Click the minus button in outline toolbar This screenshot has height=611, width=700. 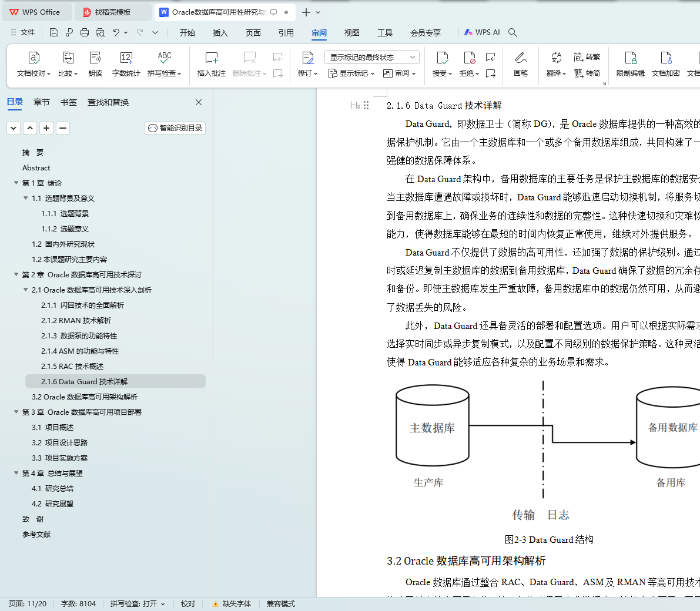(x=63, y=128)
